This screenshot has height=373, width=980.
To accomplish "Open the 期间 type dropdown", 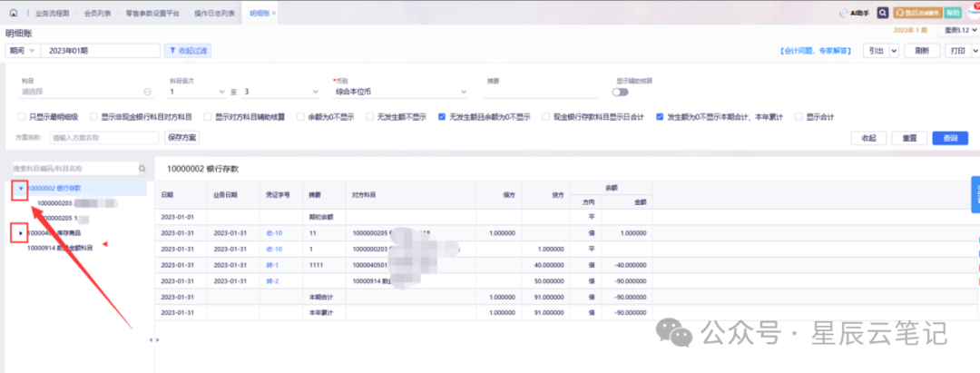I will pyautogui.click(x=23, y=51).
